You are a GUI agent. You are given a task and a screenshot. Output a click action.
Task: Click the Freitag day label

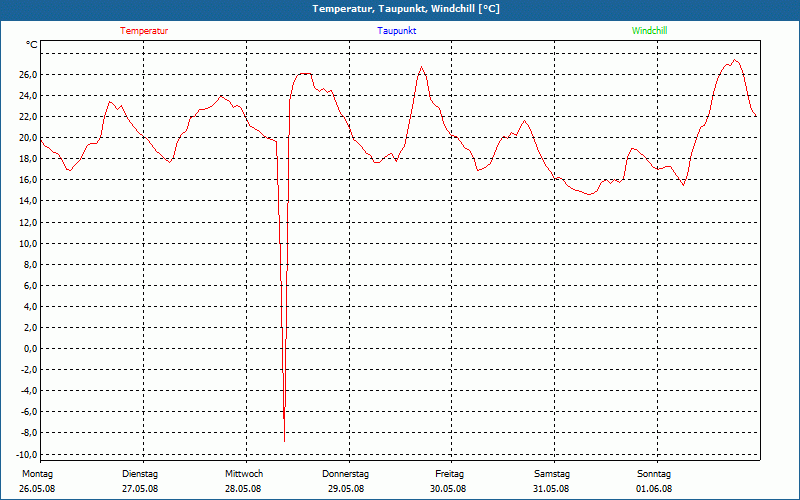[x=449, y=474]
